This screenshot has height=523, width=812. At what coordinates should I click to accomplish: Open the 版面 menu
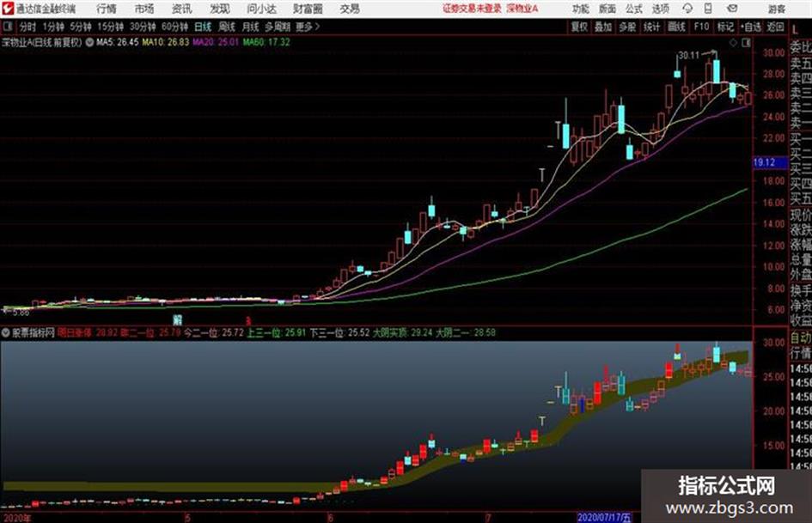pos(607,9)
